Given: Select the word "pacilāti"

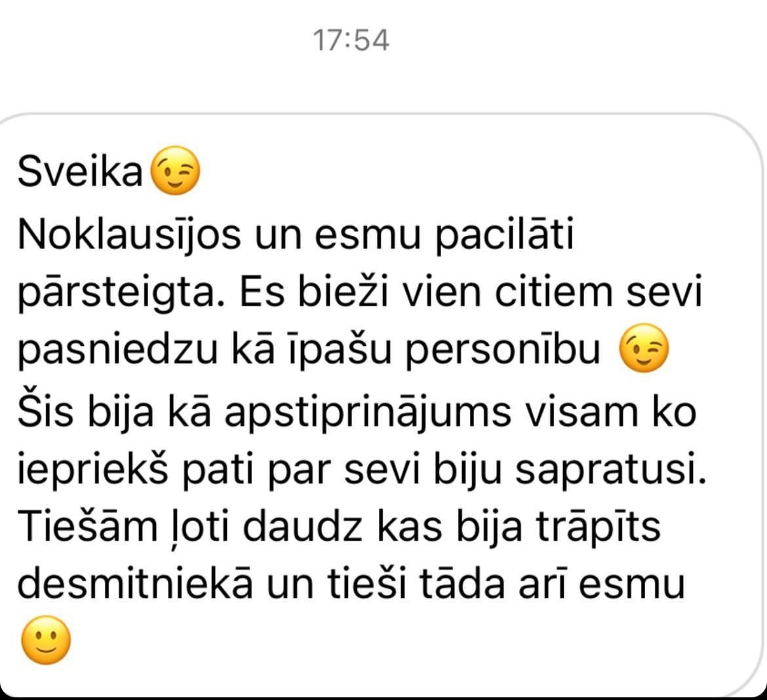Looking at the screenshot, I should point(504,235).
